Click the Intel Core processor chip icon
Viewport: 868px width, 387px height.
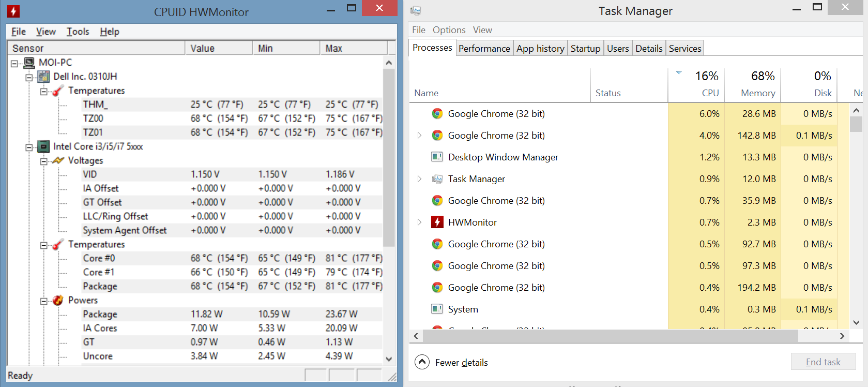pyautogui.click(x=44, y=147)
